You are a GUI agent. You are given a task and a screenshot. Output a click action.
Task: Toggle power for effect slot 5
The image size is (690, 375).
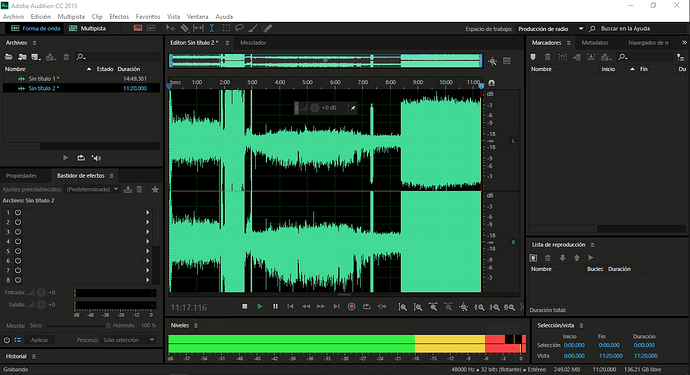(x=18, y=251)
